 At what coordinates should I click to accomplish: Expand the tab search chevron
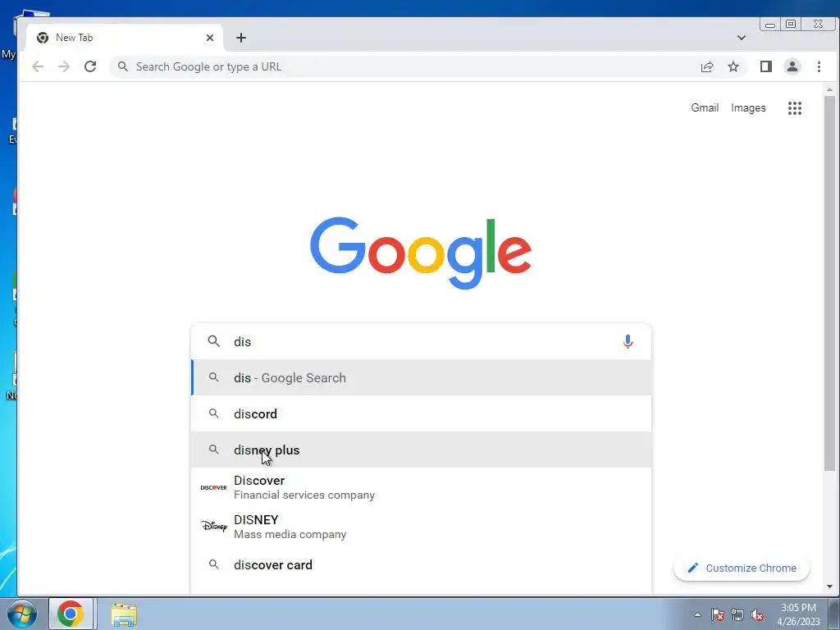point(741,38)
